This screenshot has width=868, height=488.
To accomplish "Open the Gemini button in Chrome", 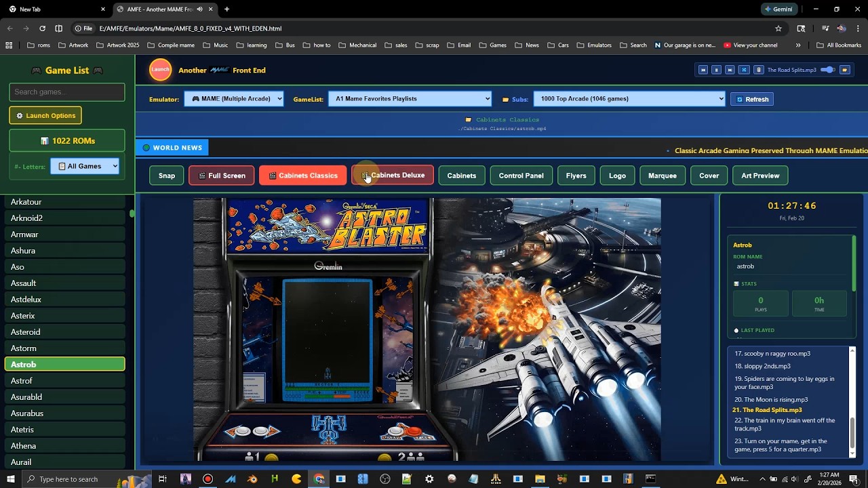I will 778,9.
